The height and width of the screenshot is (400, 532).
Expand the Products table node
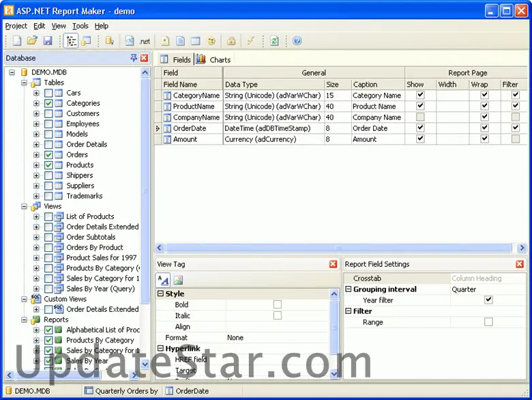click(x=36, y=165)
